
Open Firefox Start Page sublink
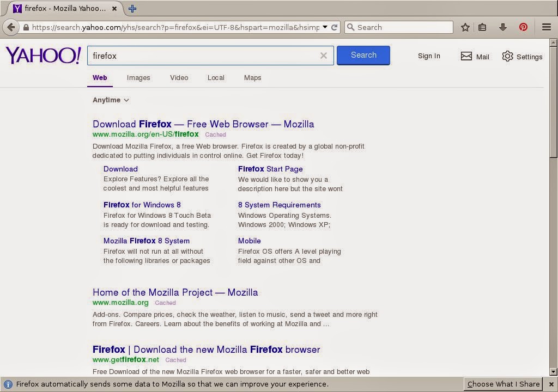[270, 169]
